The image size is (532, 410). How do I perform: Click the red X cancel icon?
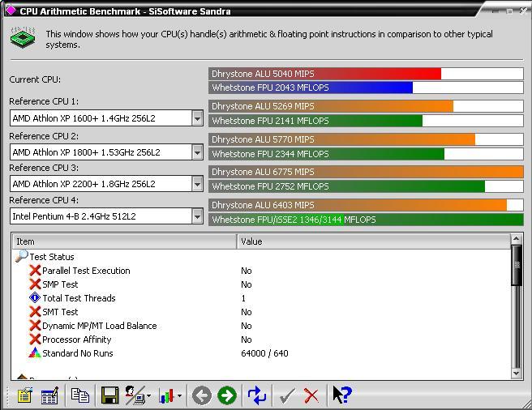[311, 395]
